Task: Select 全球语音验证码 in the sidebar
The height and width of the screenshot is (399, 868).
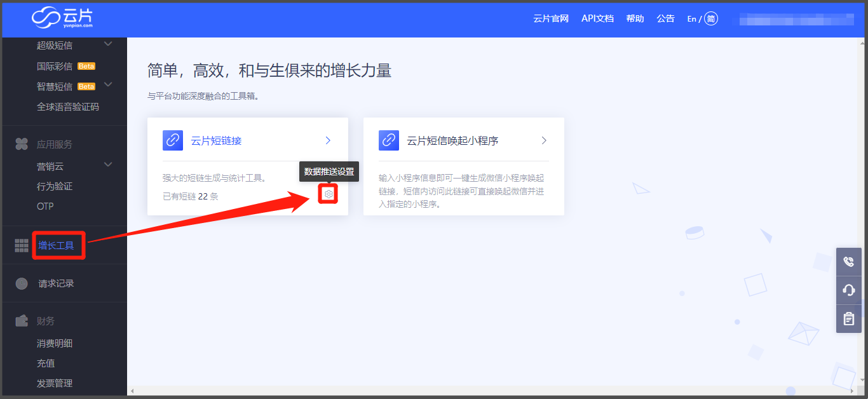Action: pos(68,107)
